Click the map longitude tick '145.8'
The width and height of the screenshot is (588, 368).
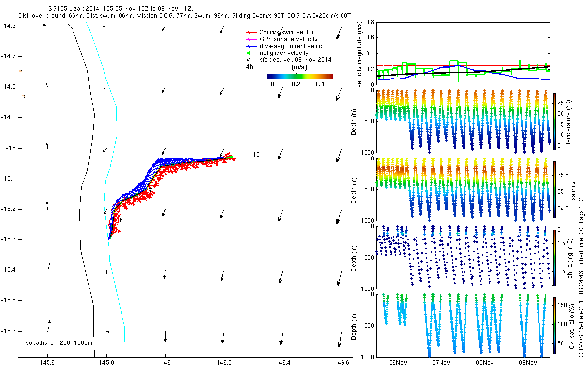click(106, 363)
